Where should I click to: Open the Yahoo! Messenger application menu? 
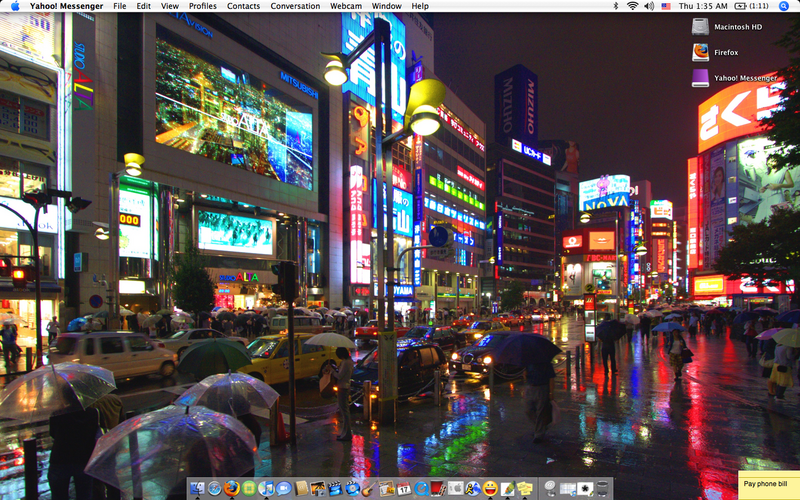pyautogui.click(x=66, y=6)
